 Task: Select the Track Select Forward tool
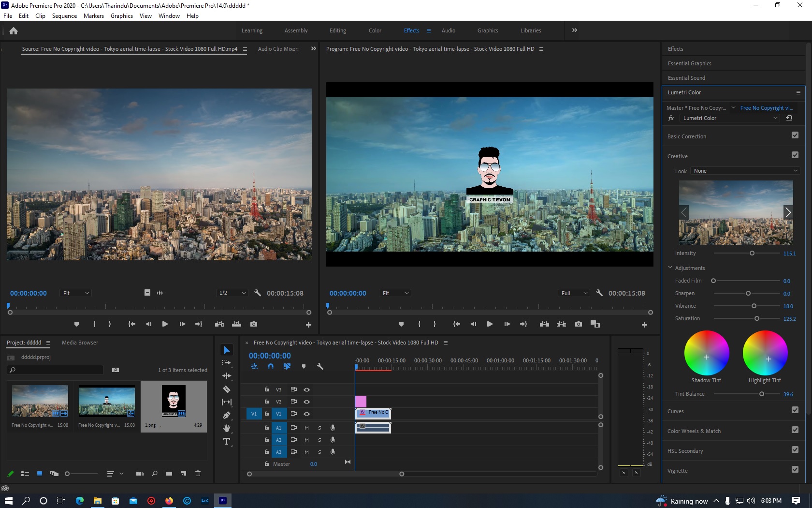(226, 363)
